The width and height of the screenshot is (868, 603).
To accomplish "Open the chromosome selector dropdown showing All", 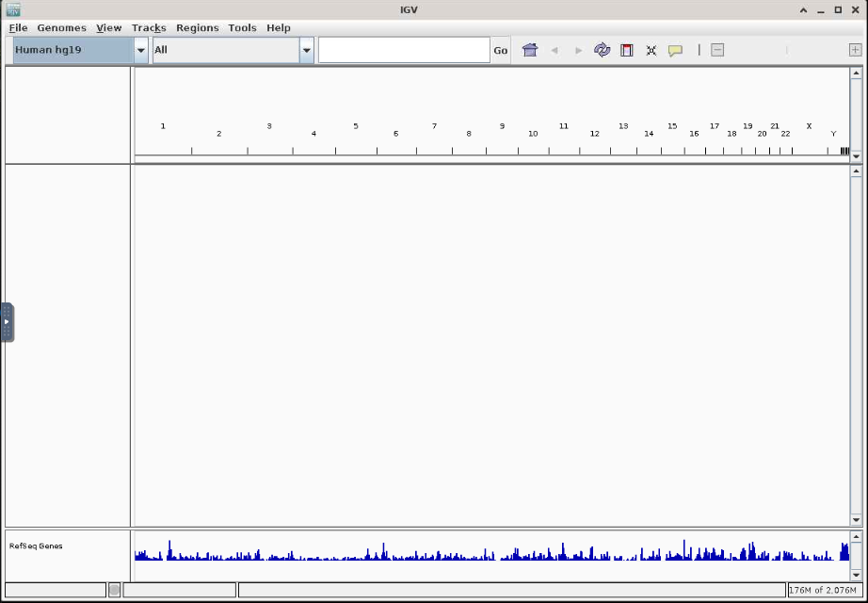I will tap(306, 50).
